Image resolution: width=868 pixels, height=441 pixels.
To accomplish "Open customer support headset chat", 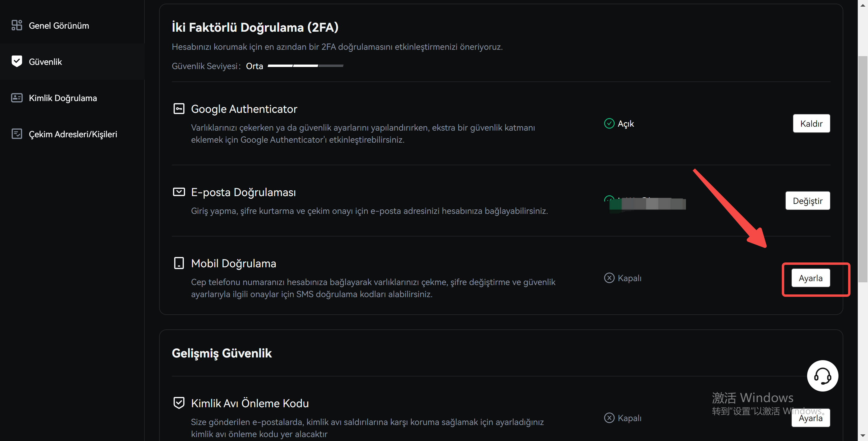I will [x=822, y=376].
